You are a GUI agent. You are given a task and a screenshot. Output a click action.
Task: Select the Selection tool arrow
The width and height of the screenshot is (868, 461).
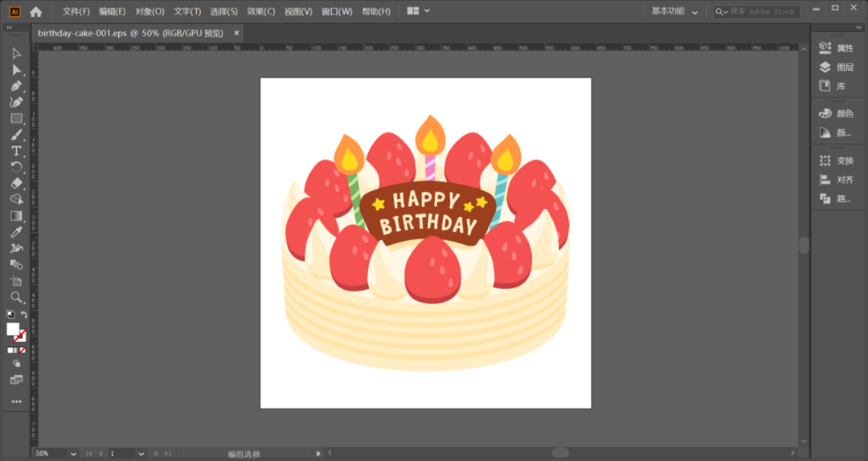click(x=16, y=54)
